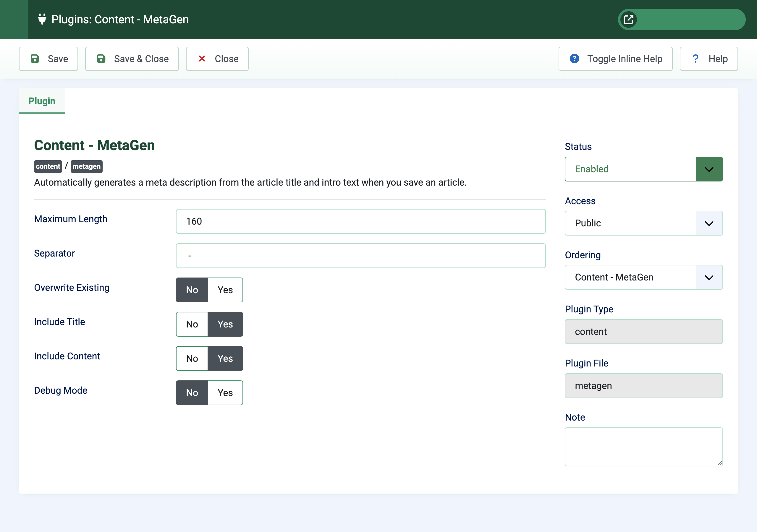Click the external link icon in the top bar
Screen dimensions: 757x532
[629, 19]
